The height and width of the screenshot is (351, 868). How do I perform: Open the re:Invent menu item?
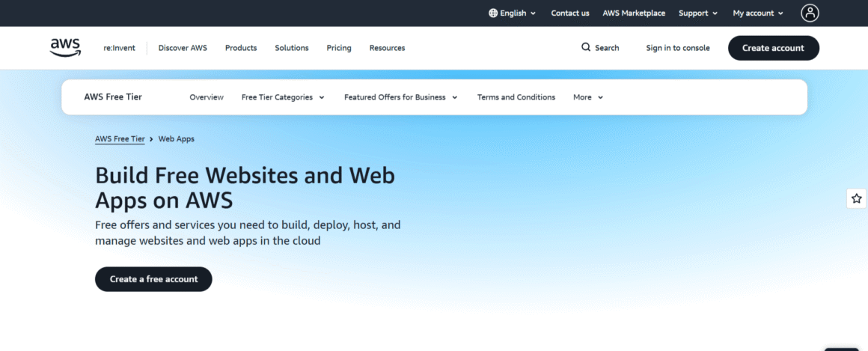119,48
